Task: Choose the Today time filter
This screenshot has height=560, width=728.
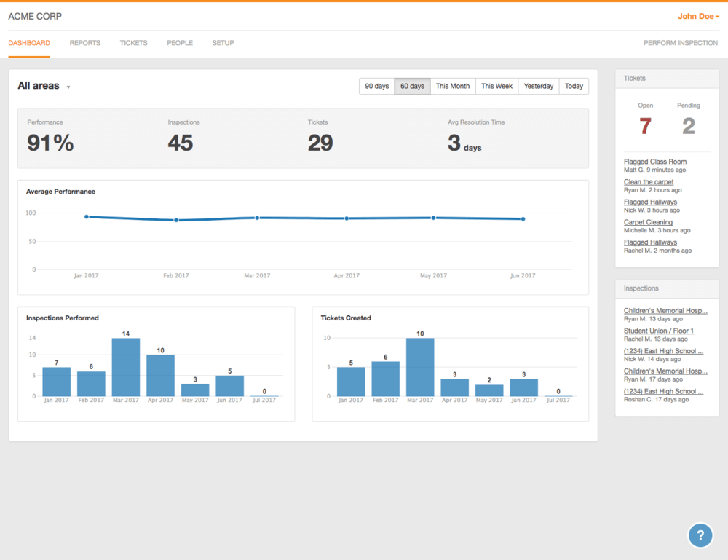Action: point(574,86)
